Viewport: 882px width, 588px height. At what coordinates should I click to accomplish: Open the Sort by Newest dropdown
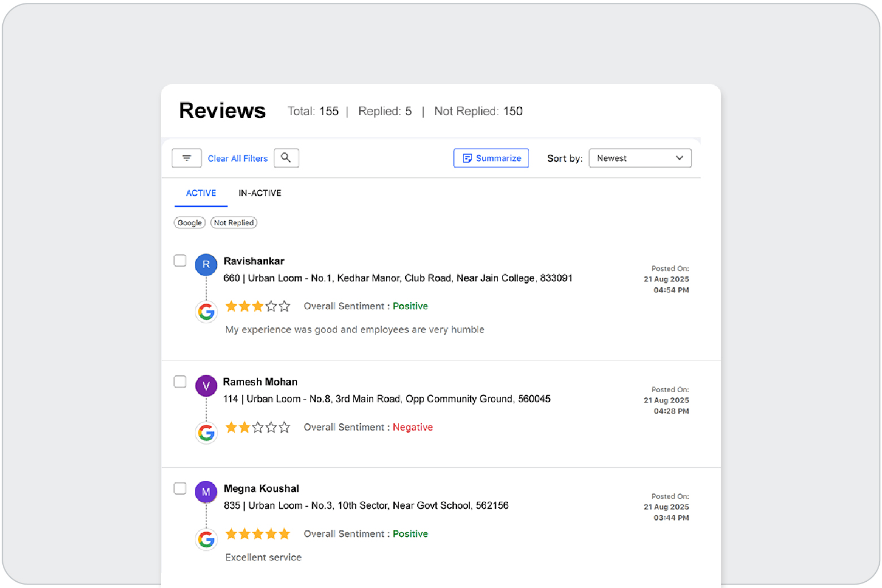click(x=640, y=158)
